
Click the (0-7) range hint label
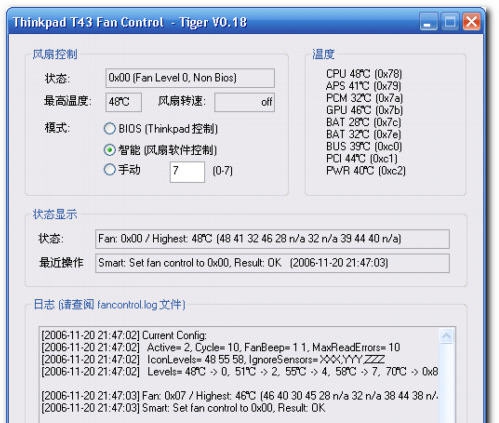(222, 171)
